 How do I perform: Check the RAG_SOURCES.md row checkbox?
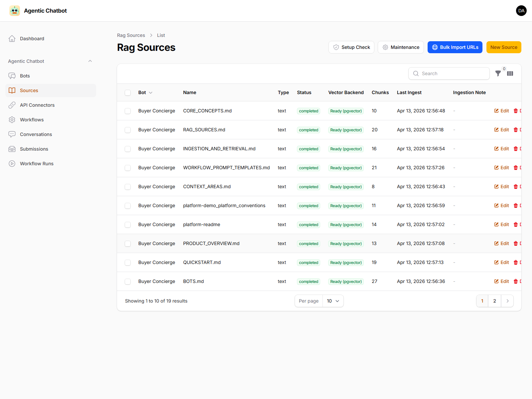(128, 130)
